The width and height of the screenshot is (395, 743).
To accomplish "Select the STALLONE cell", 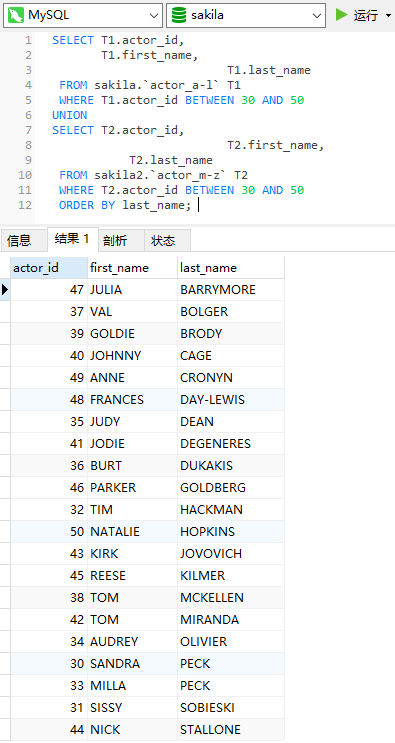I will 231,729.
